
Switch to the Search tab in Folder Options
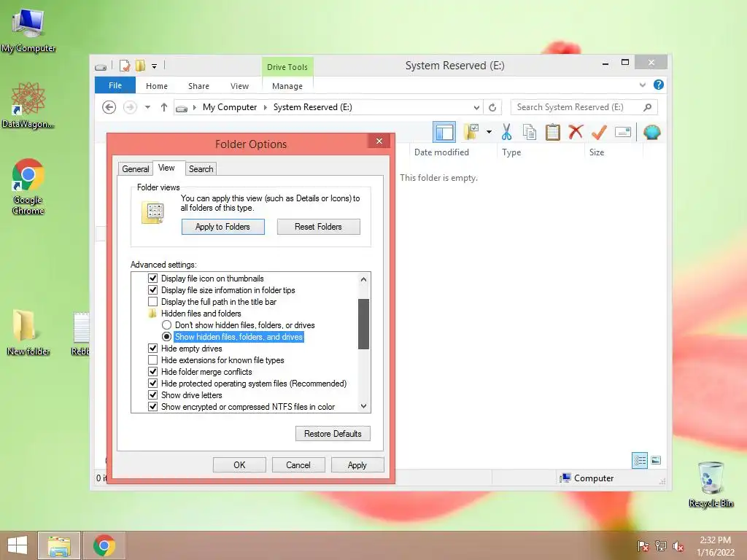click(x=201, y=168)
